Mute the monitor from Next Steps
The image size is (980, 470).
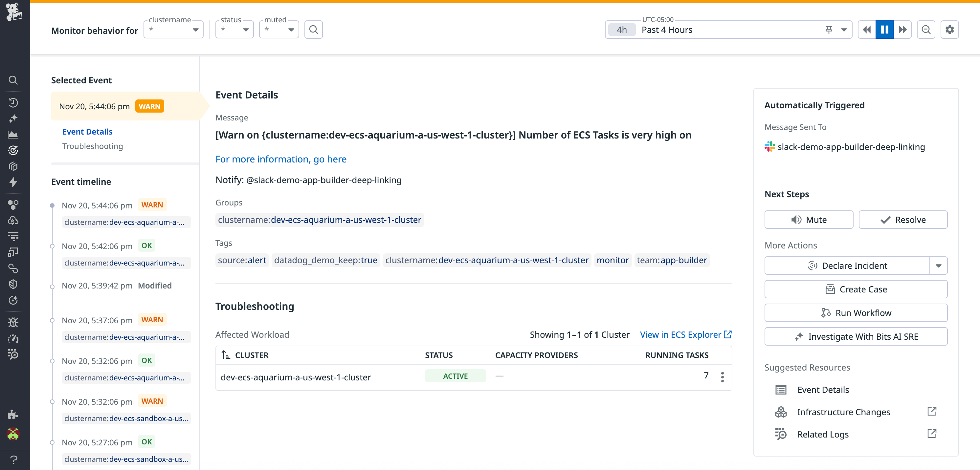click(809, 219)
